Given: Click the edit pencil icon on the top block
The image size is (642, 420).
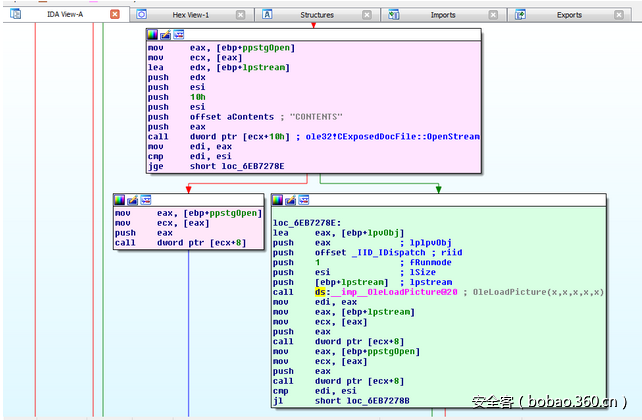Looking at the screenshot, I should pyautogui.click(x=165, y=34).
